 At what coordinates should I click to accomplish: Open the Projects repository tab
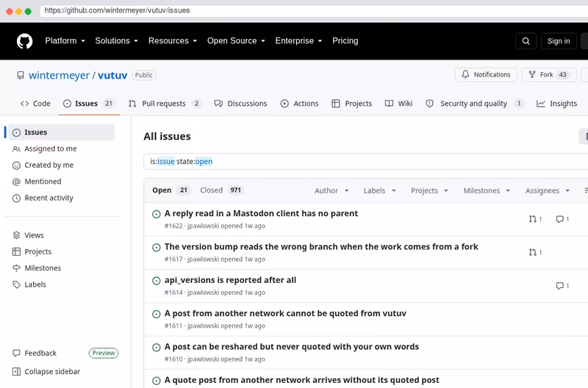click(x=352, y=104)
